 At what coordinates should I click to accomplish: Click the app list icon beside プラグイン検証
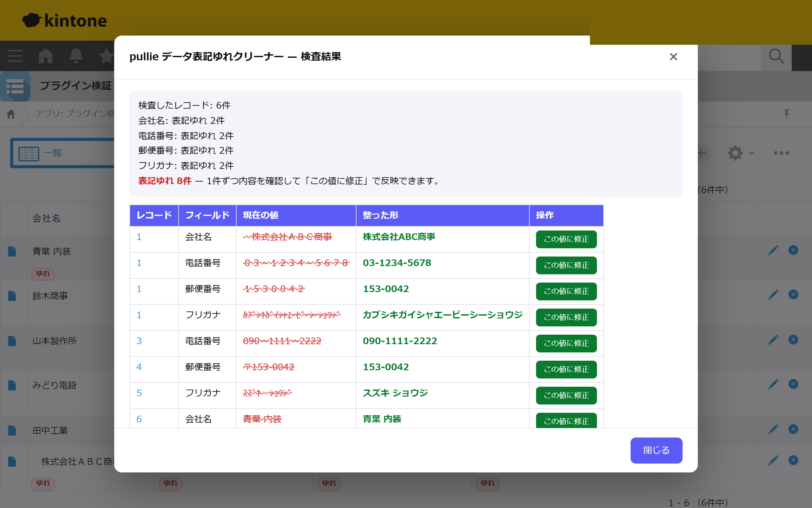(x=15, y=86)
